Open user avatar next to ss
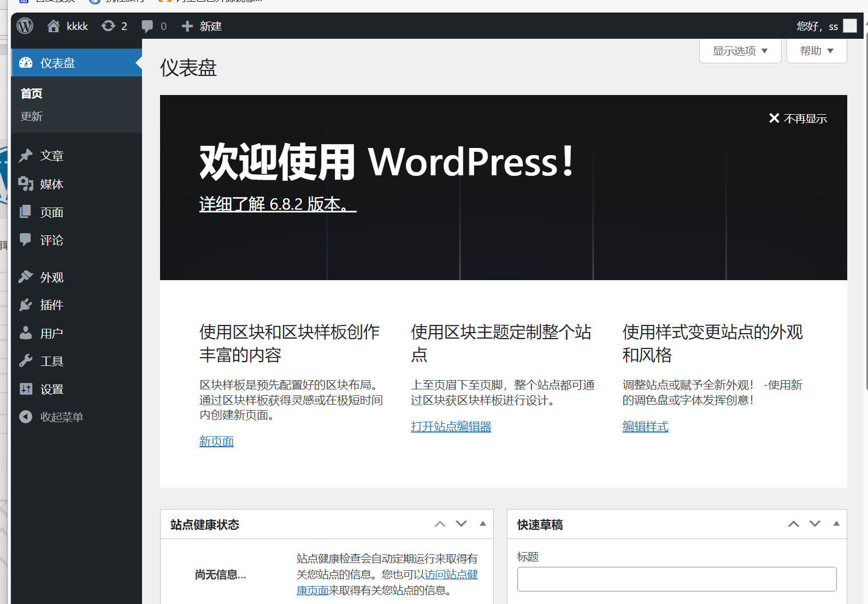This screenshot has height=604, width=868. click(x=850, y=26)
